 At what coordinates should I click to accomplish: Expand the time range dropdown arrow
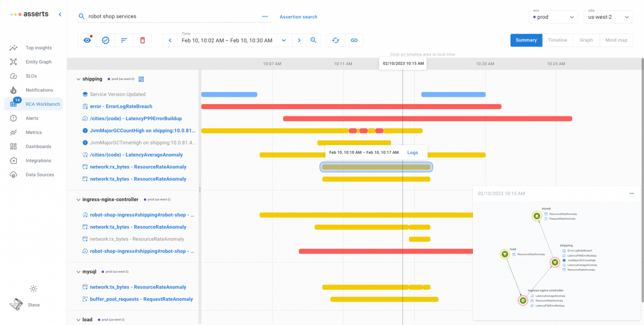284,40
